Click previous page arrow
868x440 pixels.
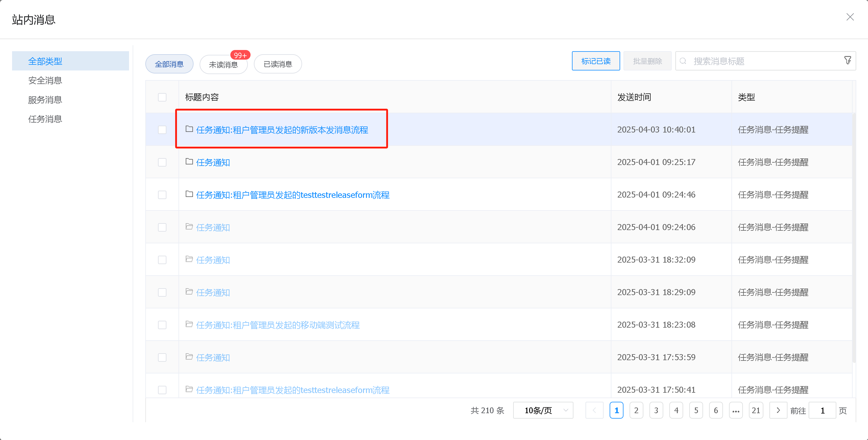click(594, 410)
